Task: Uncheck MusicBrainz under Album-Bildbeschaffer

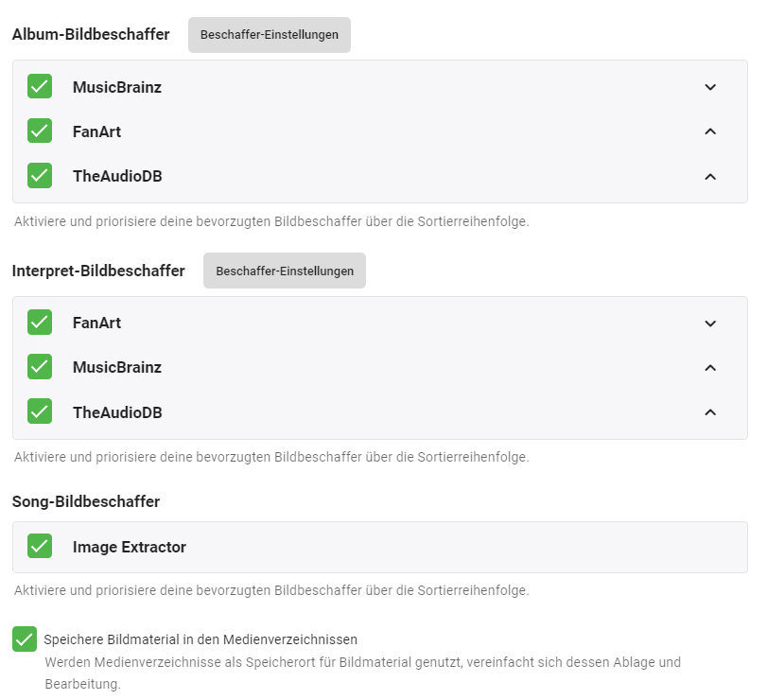Action: pos(40,87)
